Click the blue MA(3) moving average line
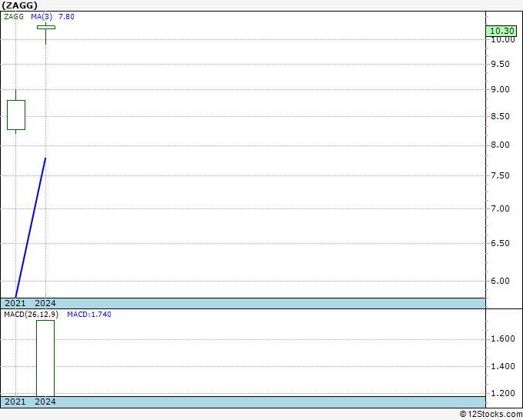Image resolution: width=523 pixels, height=420 pixels. tap(31, 227)
